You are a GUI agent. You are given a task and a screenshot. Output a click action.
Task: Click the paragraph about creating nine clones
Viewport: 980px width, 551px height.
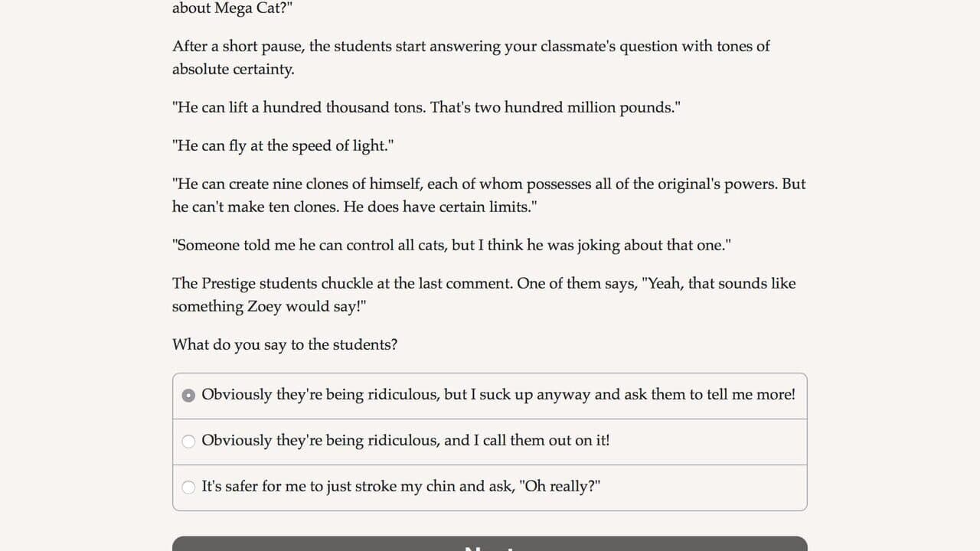pos(488,195)
